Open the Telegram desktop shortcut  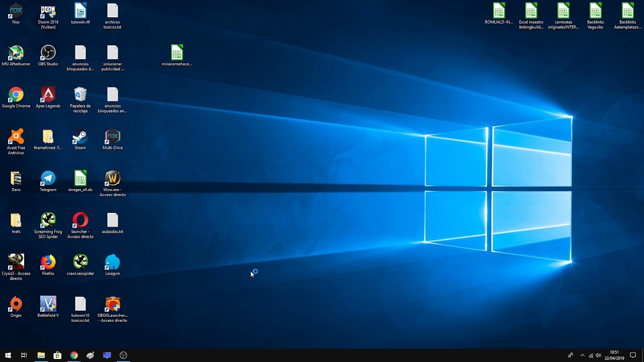48,182
